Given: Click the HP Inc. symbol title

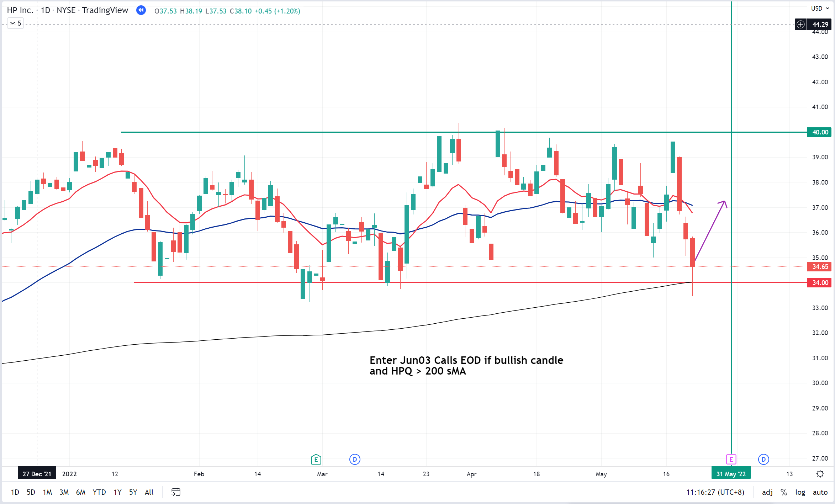Looking at the screenshot, I should (20, 10).
